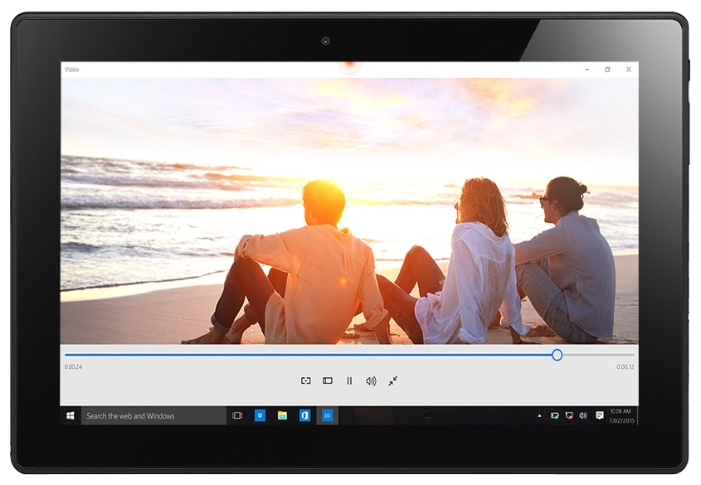Open the Edge browser taskbar icon
Image resolution: width=701 pixels, height=485 pixels.
[x=260, y=415]
